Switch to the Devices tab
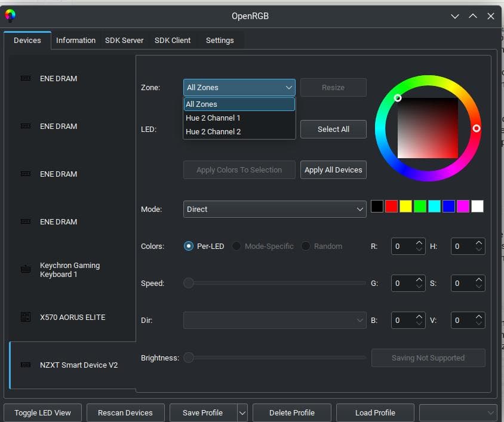 coord(27,41)
